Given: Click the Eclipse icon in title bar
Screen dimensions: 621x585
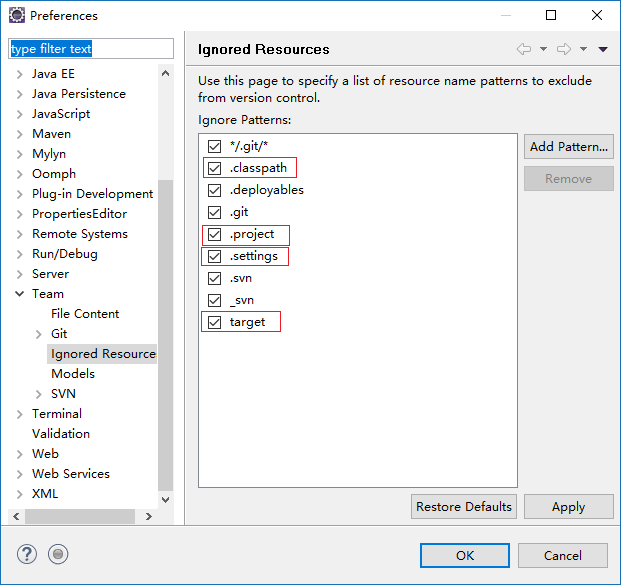Looking at the screenshot, I should pos(16,16).
